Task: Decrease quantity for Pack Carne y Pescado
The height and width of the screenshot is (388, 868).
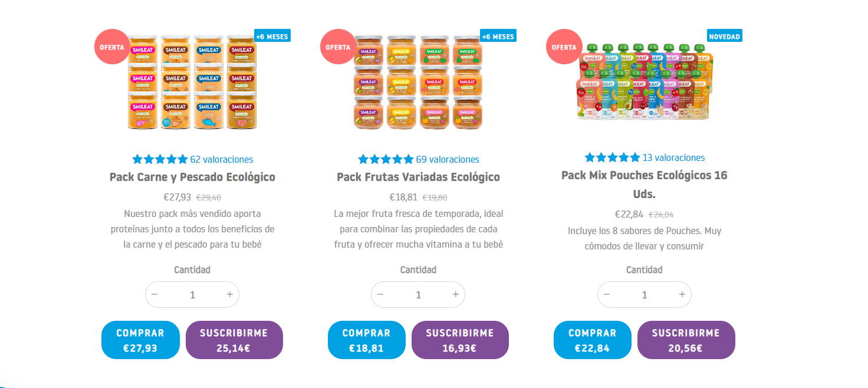Action: click(x=154, y=294)
